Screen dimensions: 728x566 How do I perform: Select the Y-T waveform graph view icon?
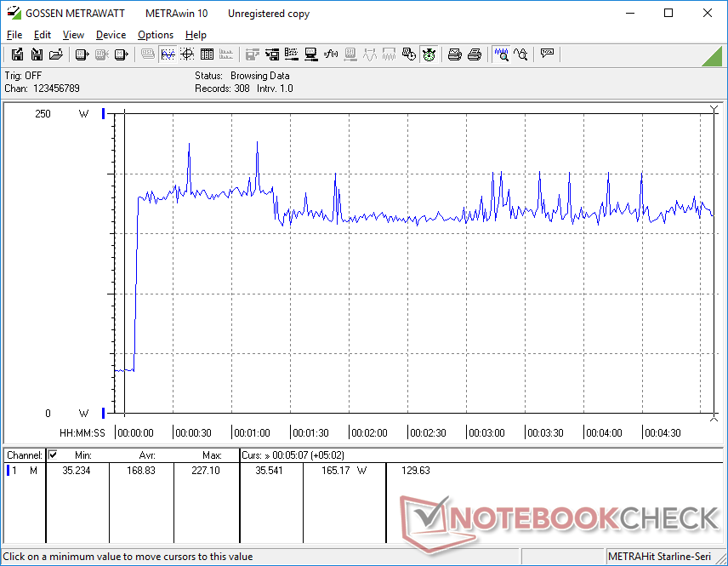coord(168,54)
